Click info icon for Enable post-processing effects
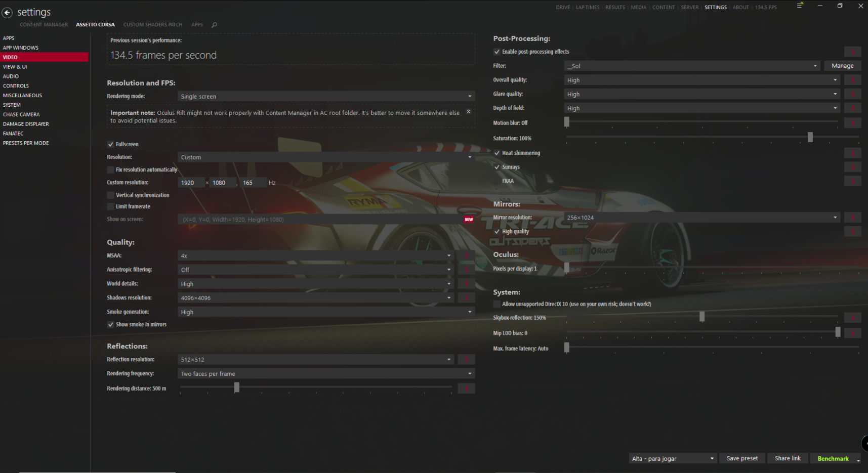This screenshot has height=473, width=868. point(852,52)
